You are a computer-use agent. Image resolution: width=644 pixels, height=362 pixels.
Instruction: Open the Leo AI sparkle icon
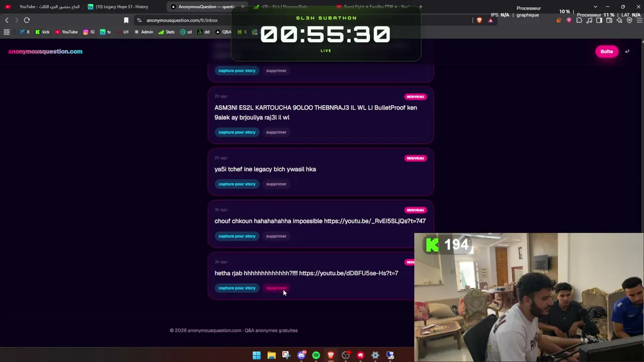619,20
